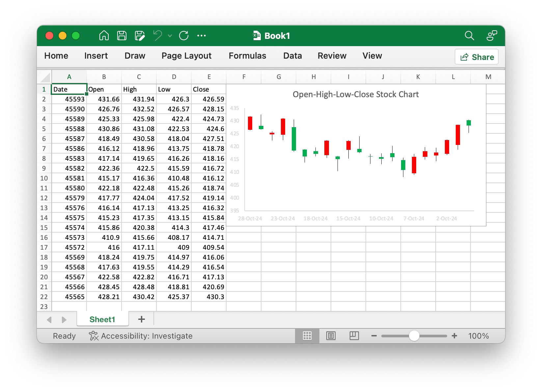Viewport: 542px width, 392px height.
Task: Click the 28-Oct-24 axis label
Action: [x=250, y=218]
